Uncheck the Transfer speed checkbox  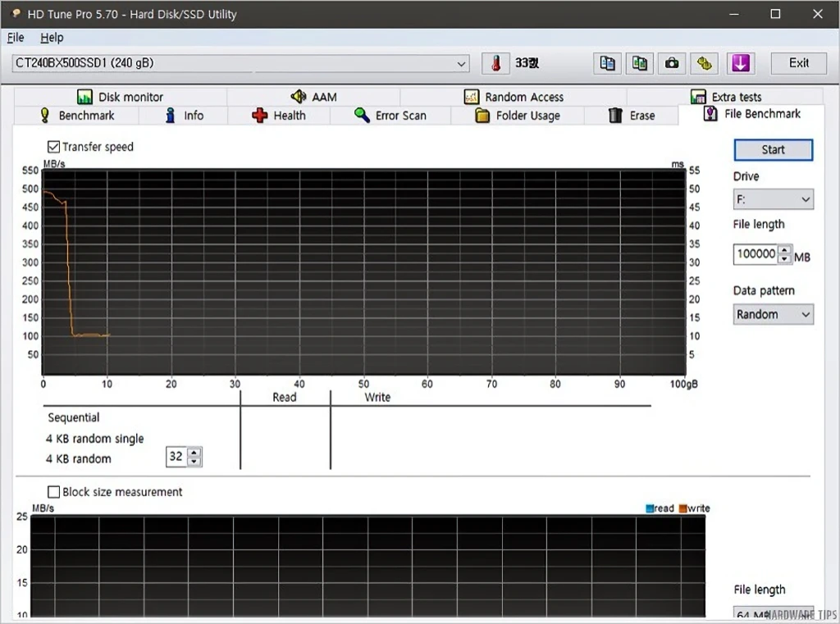(x=53, y=147)
